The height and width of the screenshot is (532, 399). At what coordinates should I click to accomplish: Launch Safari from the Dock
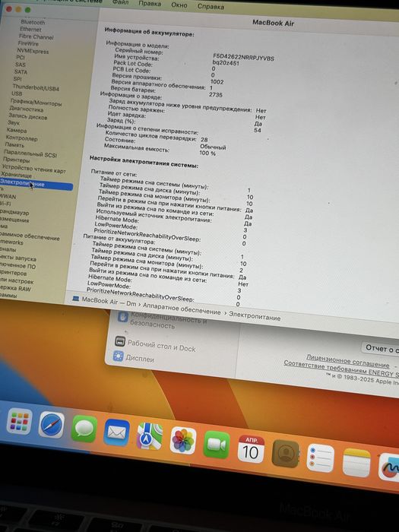pyautogui.click(x=51, y=424)
